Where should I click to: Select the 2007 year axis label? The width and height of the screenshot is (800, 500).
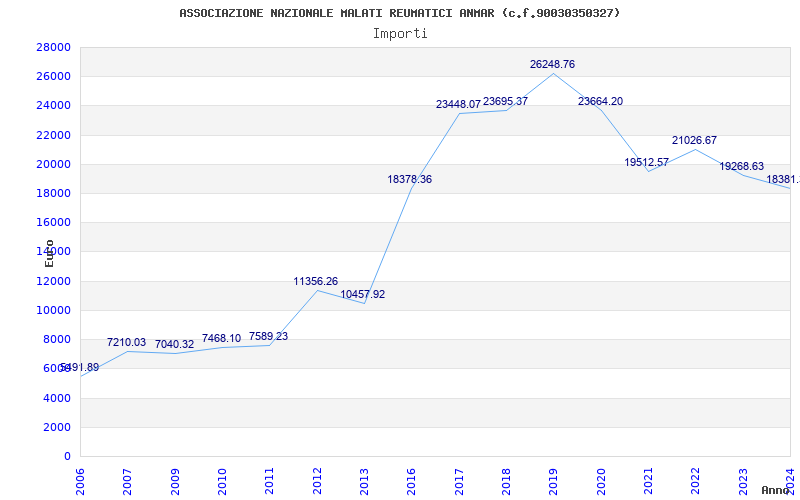point(127,481)
